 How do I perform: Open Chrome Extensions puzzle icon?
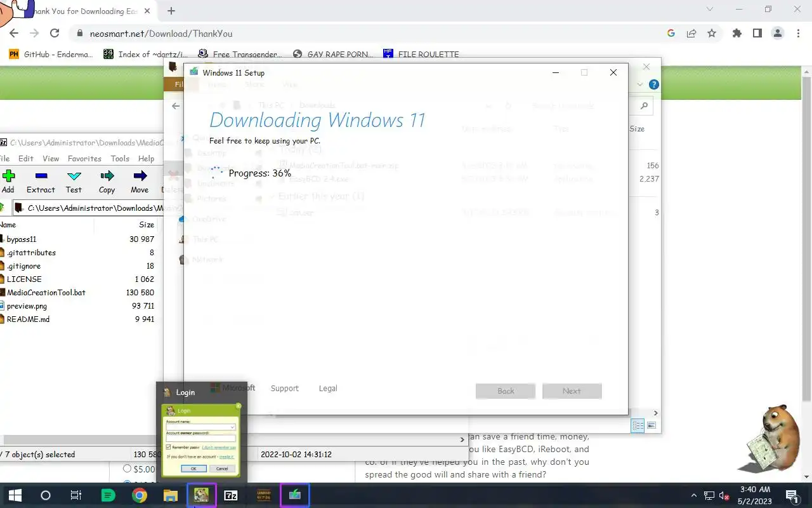[737, 34]
